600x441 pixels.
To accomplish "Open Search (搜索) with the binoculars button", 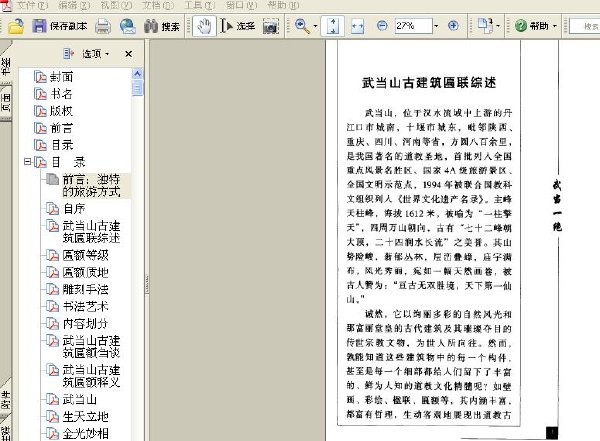I will pos(162,26).
